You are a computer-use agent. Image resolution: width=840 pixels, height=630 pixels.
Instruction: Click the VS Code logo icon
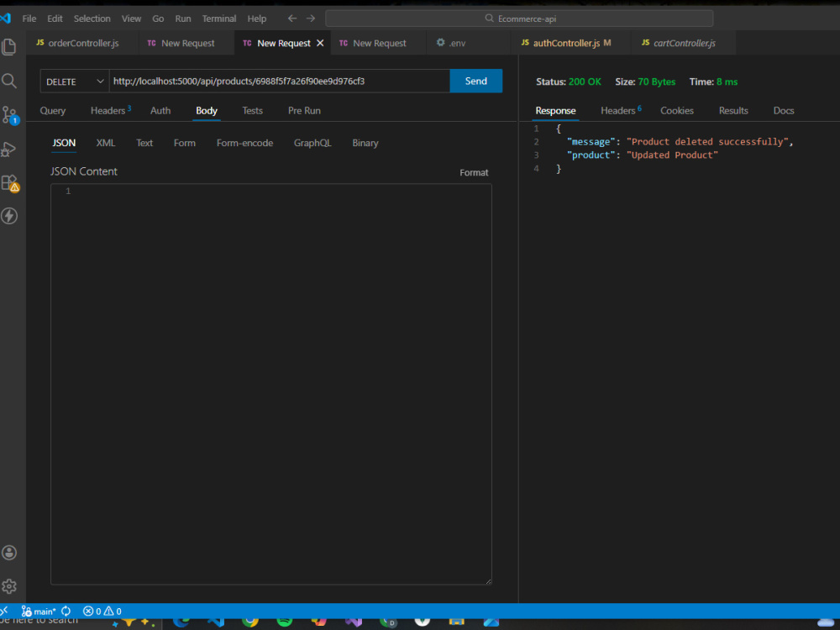pos(6,18)
